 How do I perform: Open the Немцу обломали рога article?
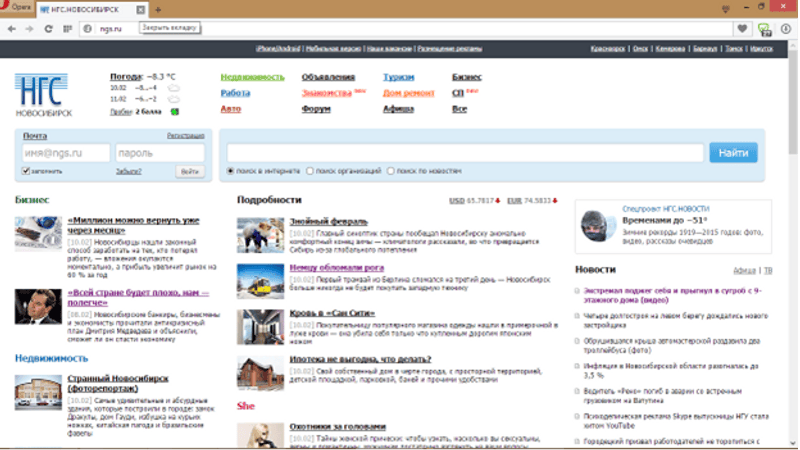coord(337,267)
